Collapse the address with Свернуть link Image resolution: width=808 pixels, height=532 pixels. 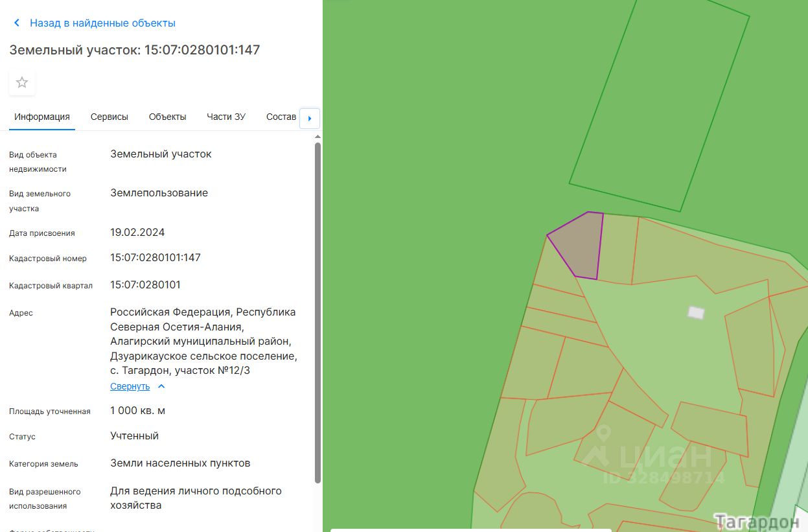click(x=130, y=386)
